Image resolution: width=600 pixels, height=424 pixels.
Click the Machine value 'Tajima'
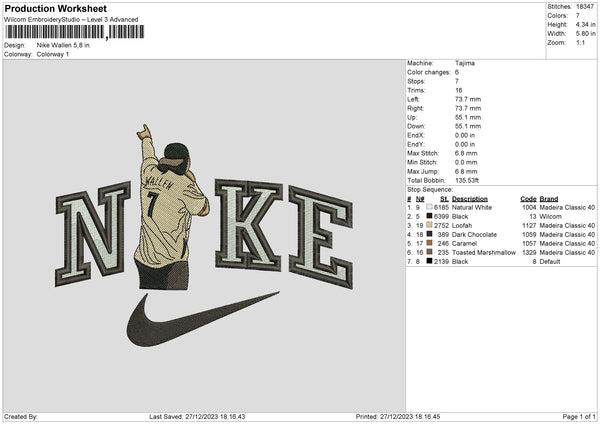(465, 63)
